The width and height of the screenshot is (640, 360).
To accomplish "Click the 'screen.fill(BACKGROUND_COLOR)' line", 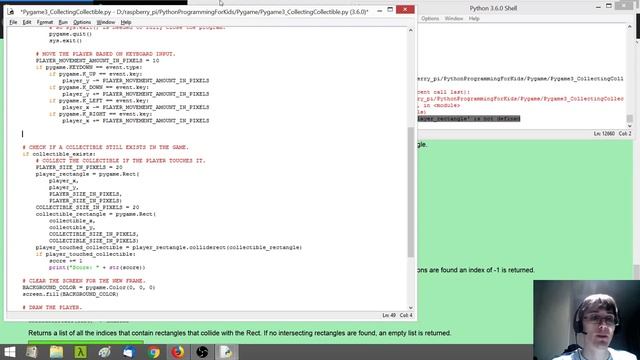I will pyautogui.click(x=70, y=294).
